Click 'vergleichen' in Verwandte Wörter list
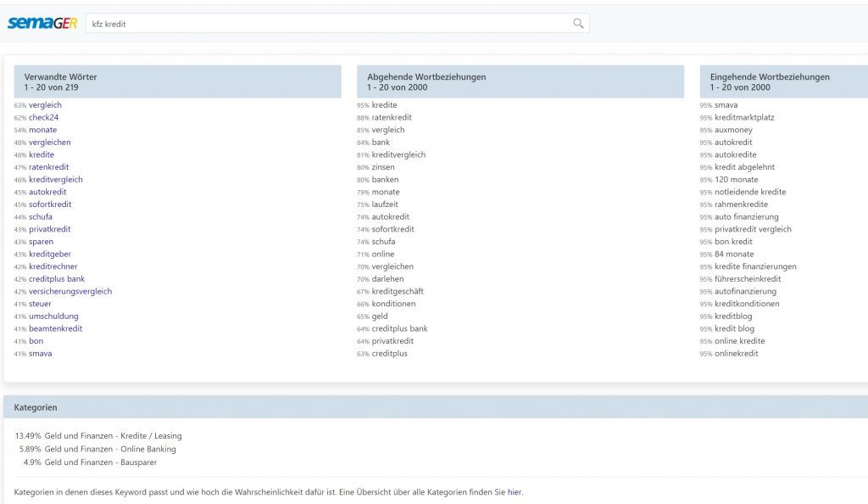 (x=50, y=143)
